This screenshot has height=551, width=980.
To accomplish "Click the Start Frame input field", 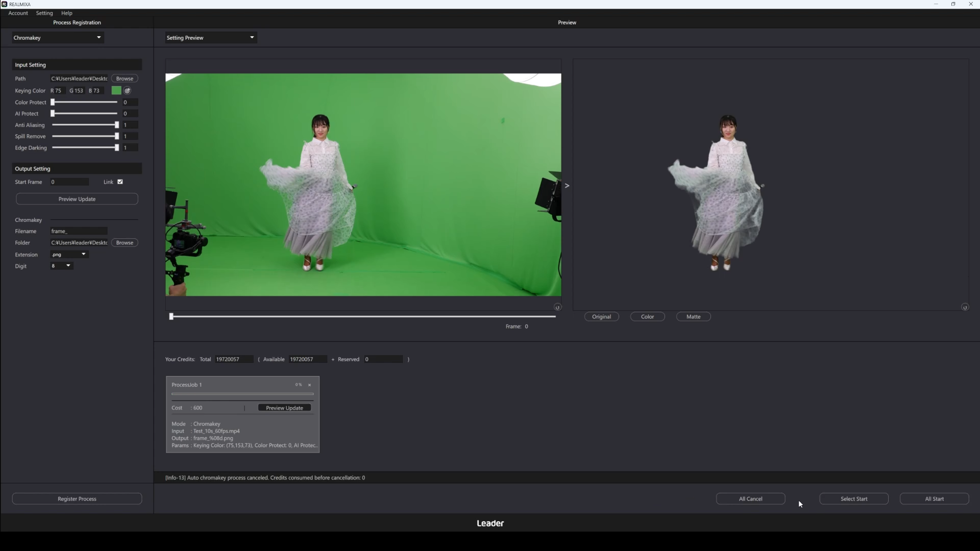I will tap(69, 182).
